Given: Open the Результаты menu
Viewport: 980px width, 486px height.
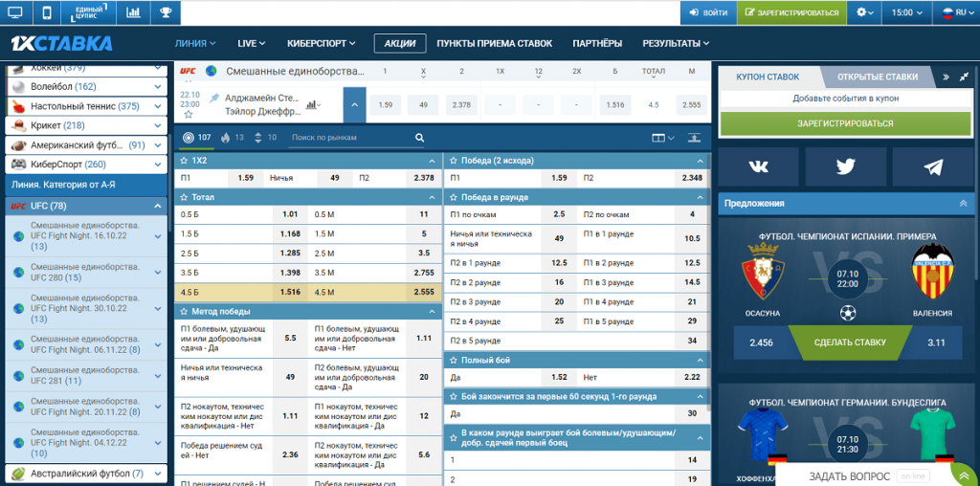Looking at the screenshot, I should [x=676, y=43].
